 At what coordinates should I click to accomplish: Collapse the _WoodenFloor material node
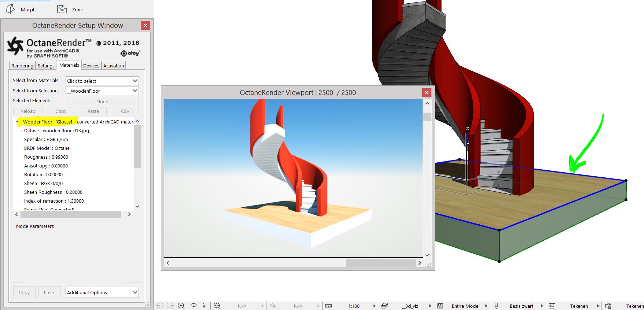pyautogui.click(x=17, y=122)
